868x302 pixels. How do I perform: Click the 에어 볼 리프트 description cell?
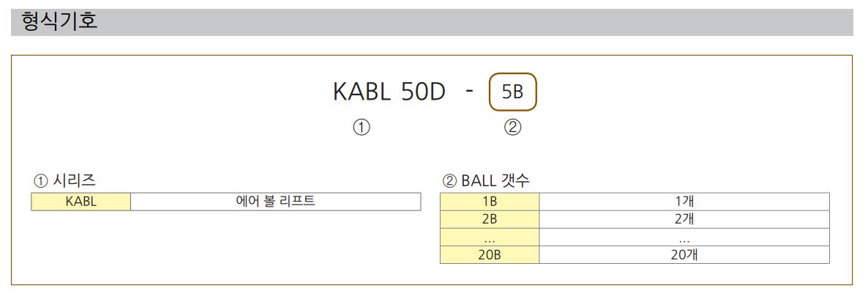[x=276, y=202]
